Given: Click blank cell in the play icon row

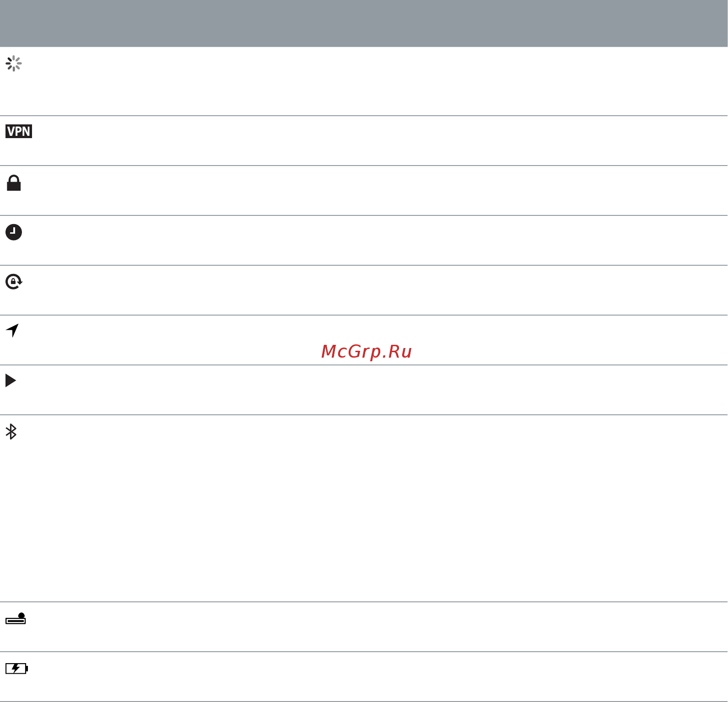Looking at the screenshot, I should click(x=380, y=390).
